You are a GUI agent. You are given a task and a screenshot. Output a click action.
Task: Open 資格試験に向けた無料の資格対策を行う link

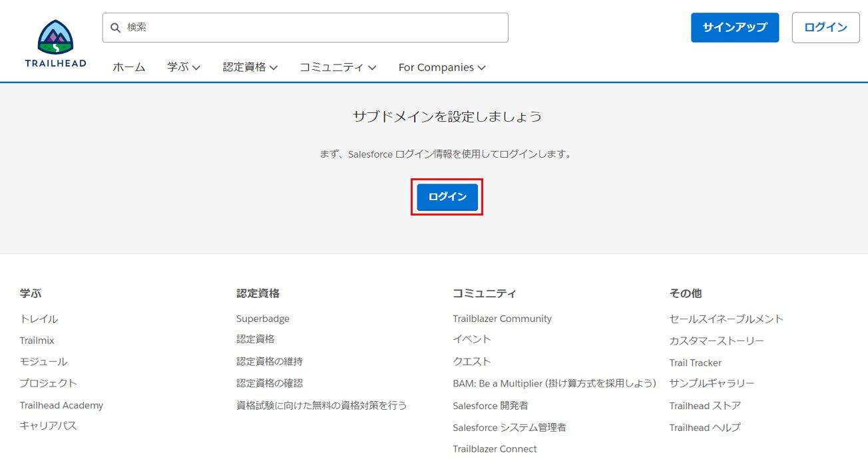[x=322, y=405]
